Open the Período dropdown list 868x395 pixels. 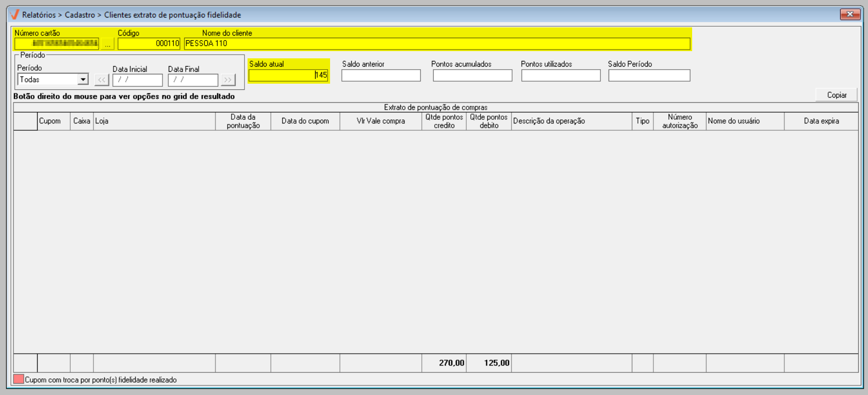83,80
